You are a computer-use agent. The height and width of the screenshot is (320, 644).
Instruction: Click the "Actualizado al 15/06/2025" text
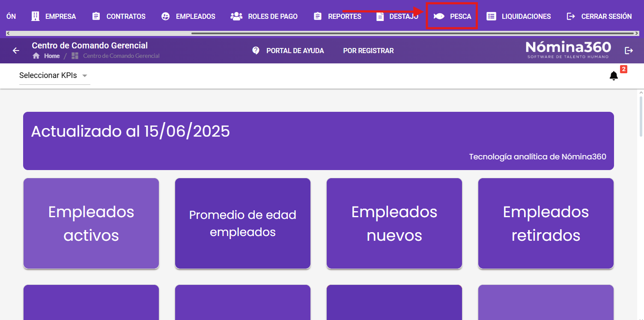coord(131,131)
